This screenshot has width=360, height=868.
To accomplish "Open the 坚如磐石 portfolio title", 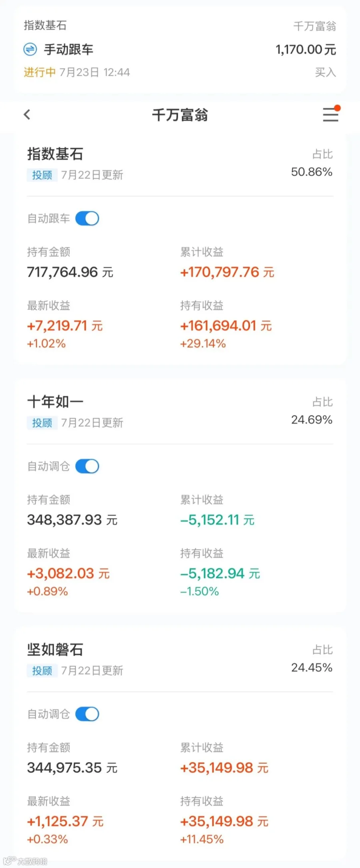I will [55, 649].
